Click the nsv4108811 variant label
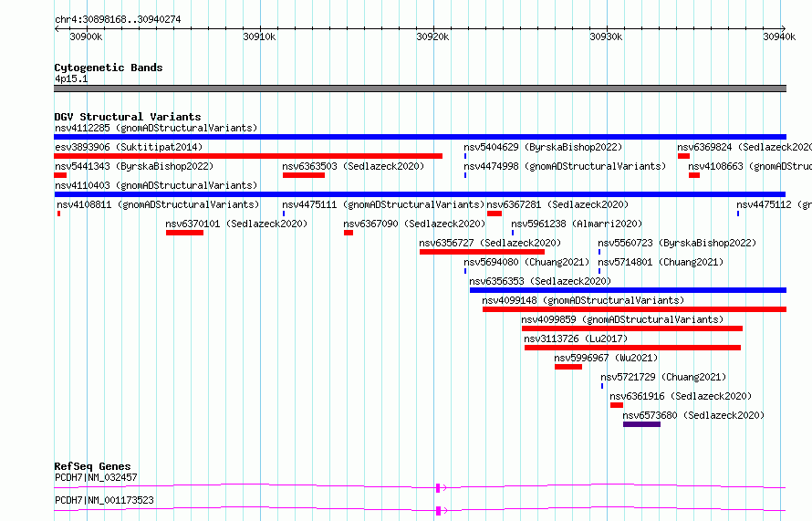The height and width of the screenshot is (521, 812). click(x=158, y=204)
